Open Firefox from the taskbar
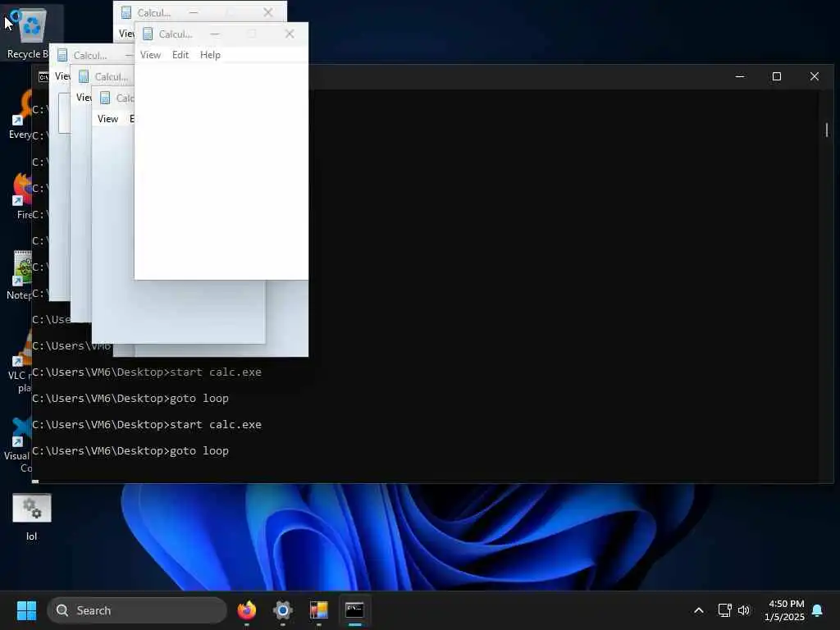The width and height of the screenshot is (840, 630). point(246,610)
